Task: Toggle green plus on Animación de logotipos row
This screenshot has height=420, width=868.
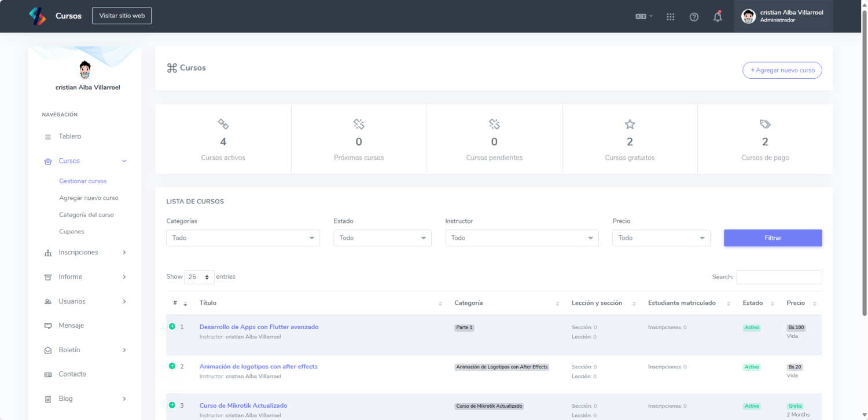Action: [172, 366]
